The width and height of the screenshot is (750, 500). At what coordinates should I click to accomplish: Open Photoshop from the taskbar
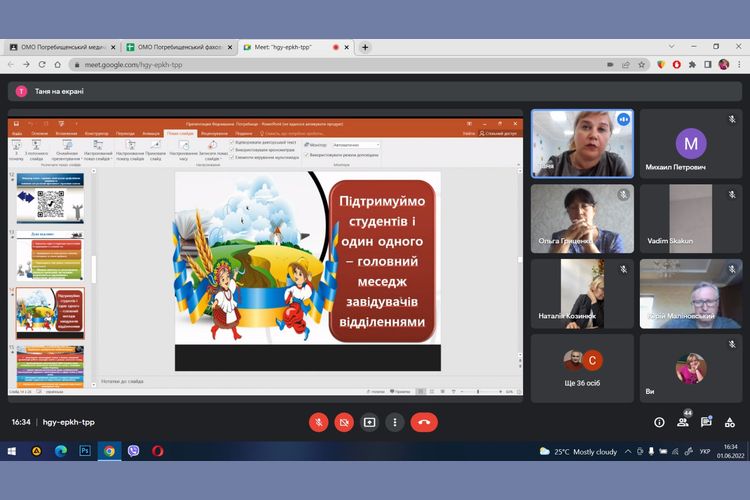tap(85, 451)
